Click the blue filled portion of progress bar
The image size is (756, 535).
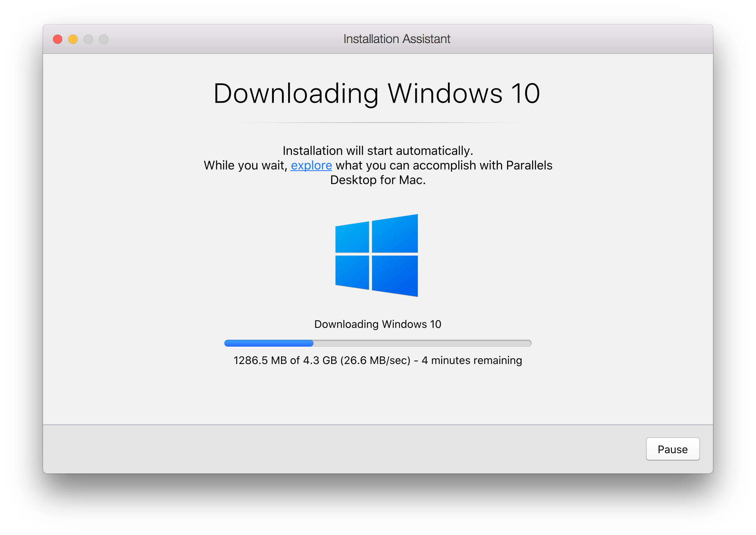(269, 343)
